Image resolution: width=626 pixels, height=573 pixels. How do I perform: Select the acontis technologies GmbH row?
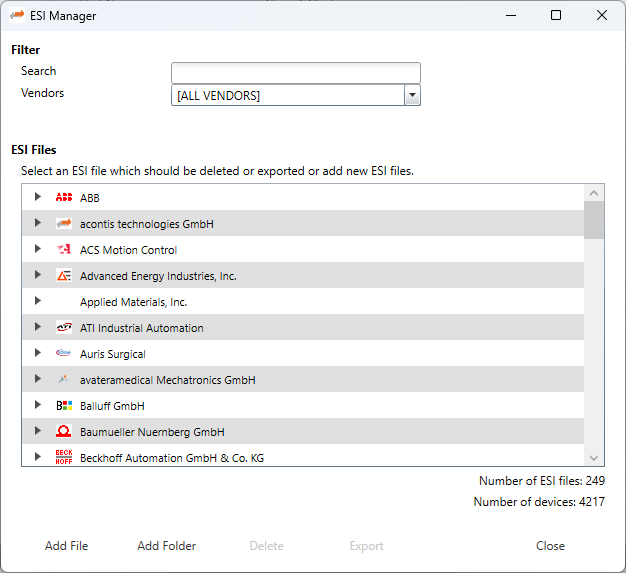pyautogui.click(x=303, y=223)
